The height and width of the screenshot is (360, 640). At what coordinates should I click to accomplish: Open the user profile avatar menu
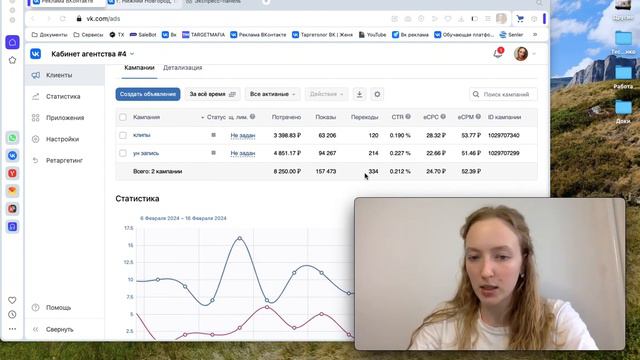tap(521, 53)
